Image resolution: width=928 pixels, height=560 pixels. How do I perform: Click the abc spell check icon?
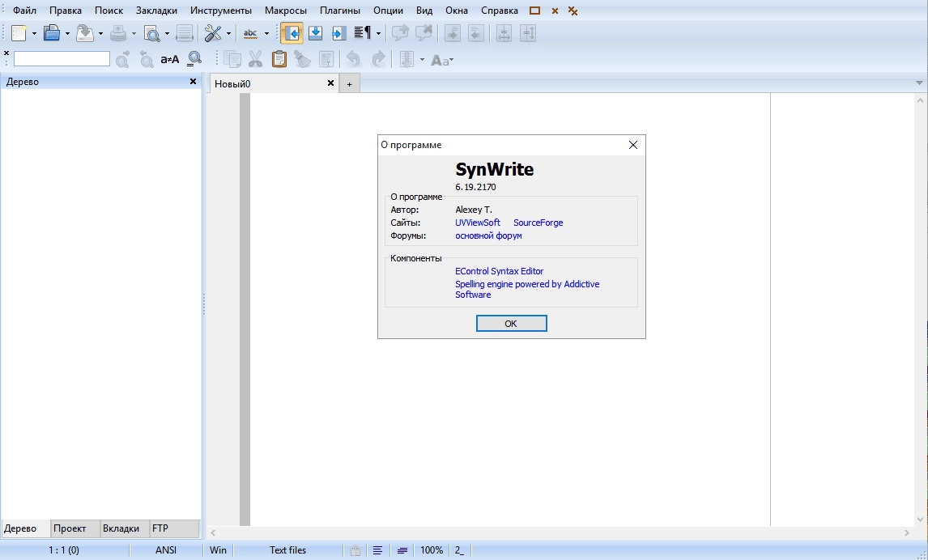[251, 33]
